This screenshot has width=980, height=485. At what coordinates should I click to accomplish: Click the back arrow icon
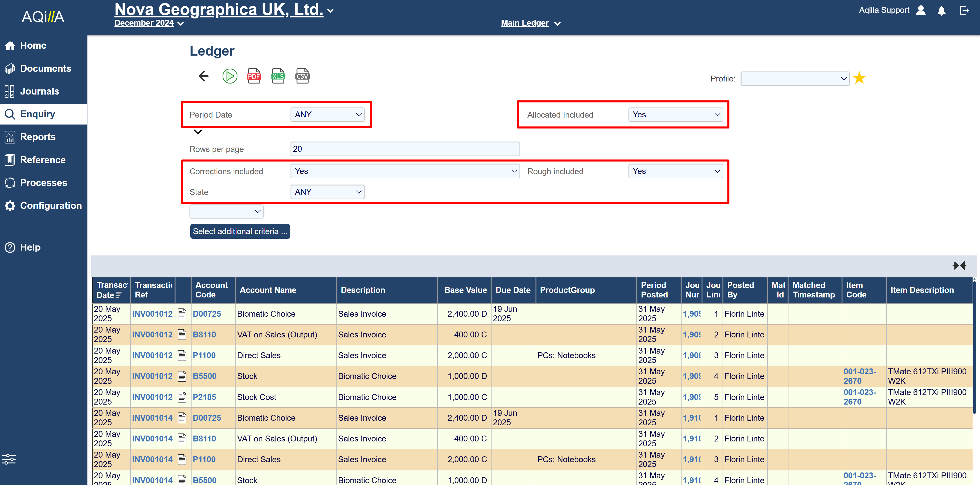point(204,76)
